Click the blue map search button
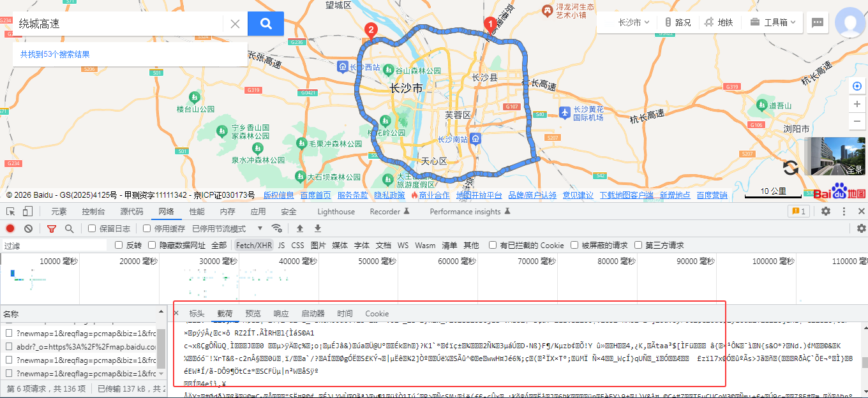The width and height of the screenshot is (868, 398). click(266, 24)
